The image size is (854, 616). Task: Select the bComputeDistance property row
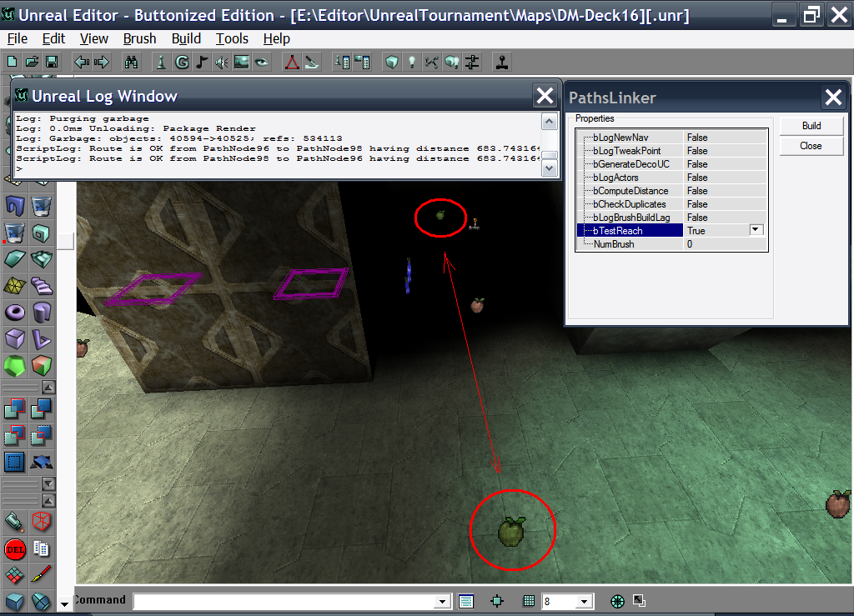click(672, 190)
